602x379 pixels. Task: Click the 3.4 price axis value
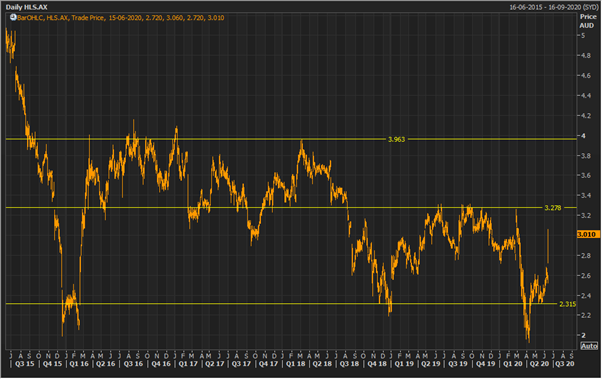pyautogui.click(x=586, y=195)
